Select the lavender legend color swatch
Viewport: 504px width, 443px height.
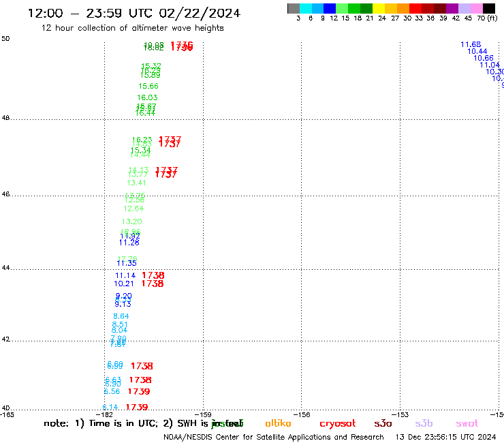coord(464,8)
